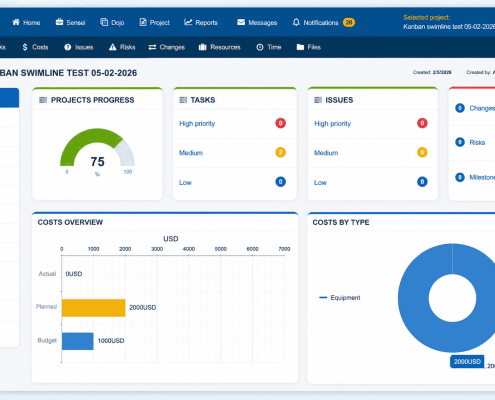This screenshot has height=400, width=495.
Task: Click the Tasks panel list icon
Action: point(183,100)
